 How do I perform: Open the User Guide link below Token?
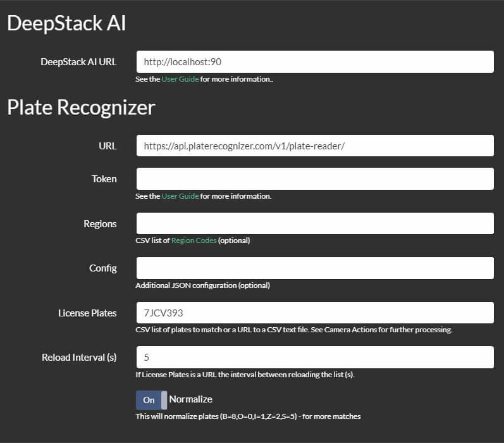(x=180, y=196)
